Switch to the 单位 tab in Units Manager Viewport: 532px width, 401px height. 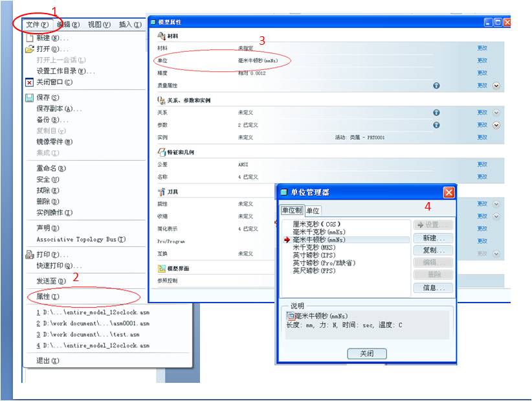(313, 211)
